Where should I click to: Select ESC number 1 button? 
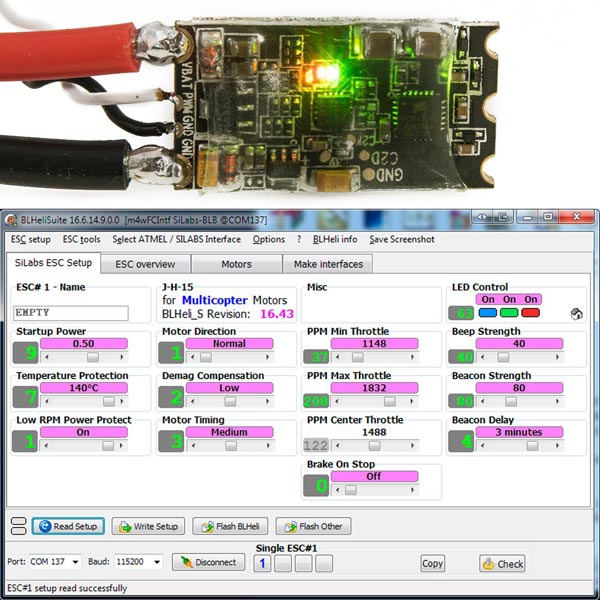[262, 564]
